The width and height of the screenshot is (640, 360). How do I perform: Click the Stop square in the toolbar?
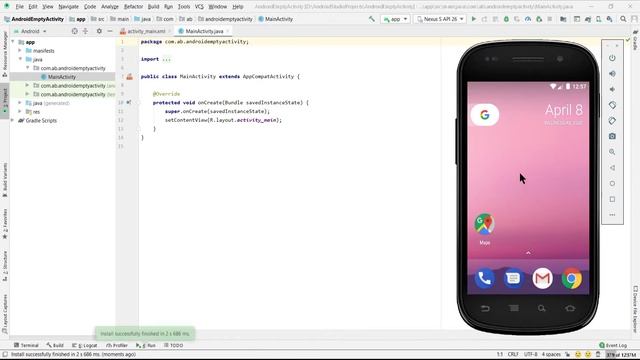click(550, 19)
